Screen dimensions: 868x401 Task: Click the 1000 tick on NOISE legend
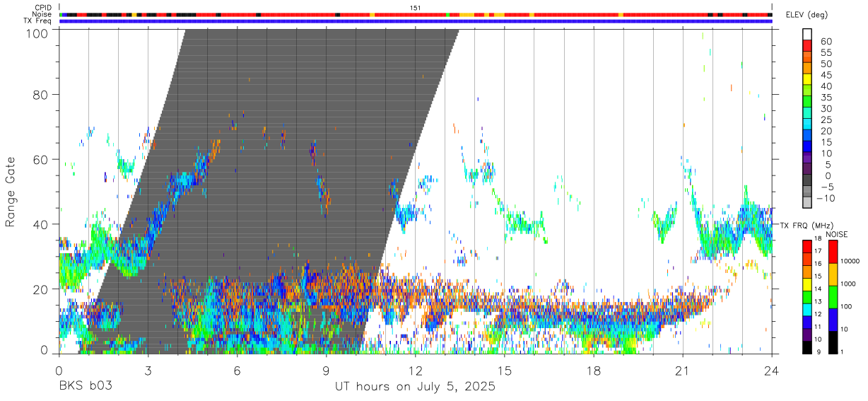coord(849,284)
